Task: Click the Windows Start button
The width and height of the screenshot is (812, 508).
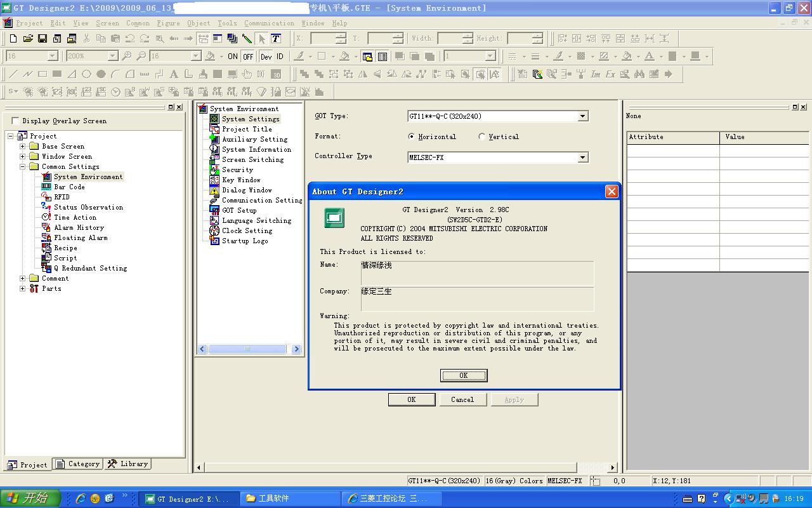Action: pos(30,498)
